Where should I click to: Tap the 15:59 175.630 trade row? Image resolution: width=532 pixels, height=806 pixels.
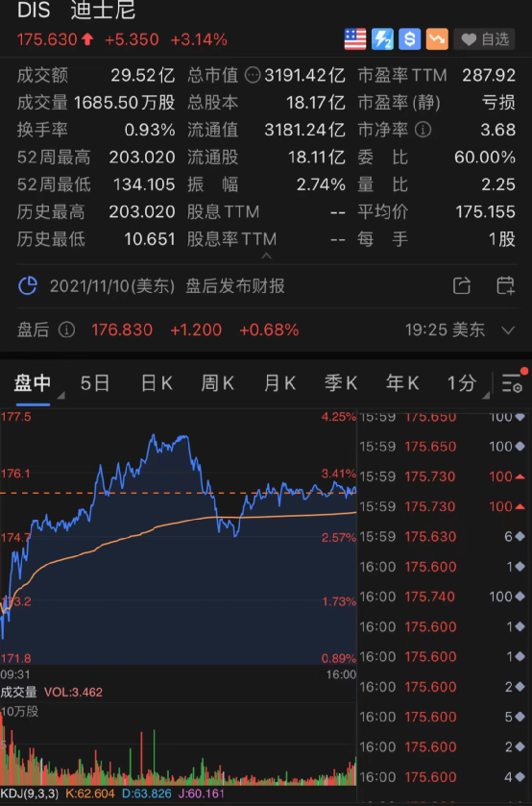coord(442,537)
